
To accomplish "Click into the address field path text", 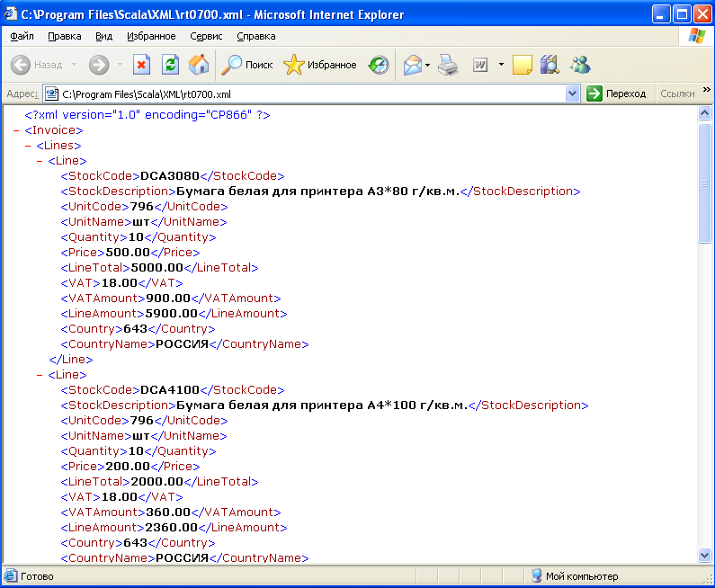I will coord(147,94).
